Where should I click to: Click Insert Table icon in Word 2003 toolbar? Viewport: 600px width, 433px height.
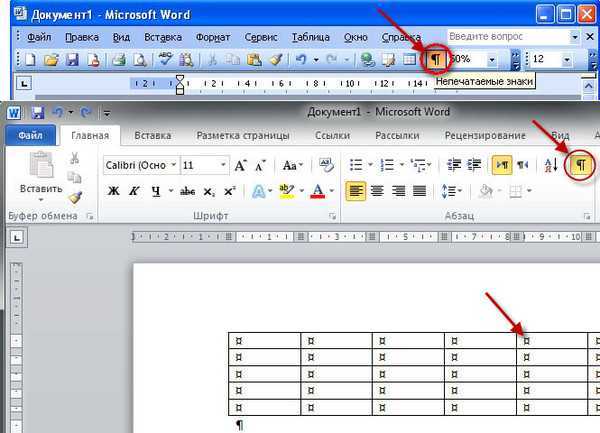click(x=409, y=60)
